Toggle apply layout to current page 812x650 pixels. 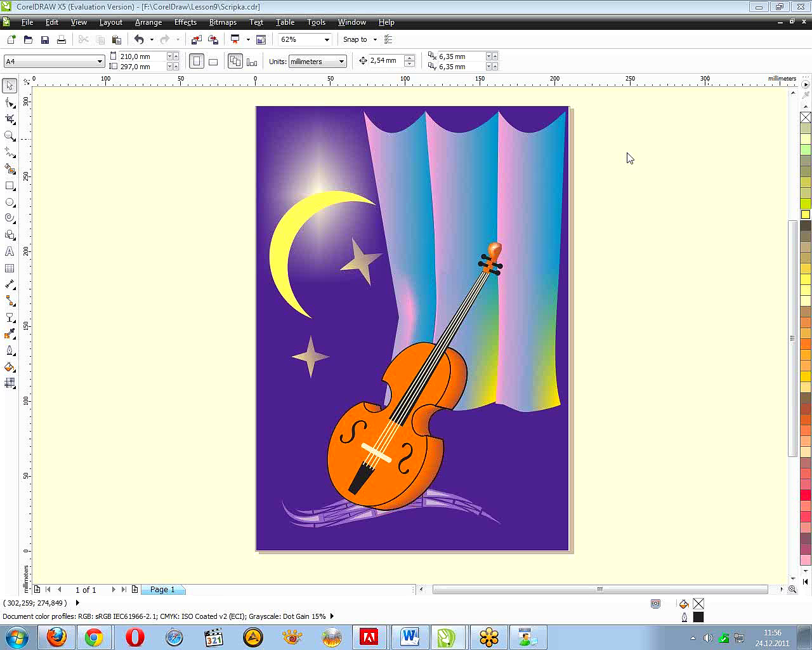tap(252, 62)
